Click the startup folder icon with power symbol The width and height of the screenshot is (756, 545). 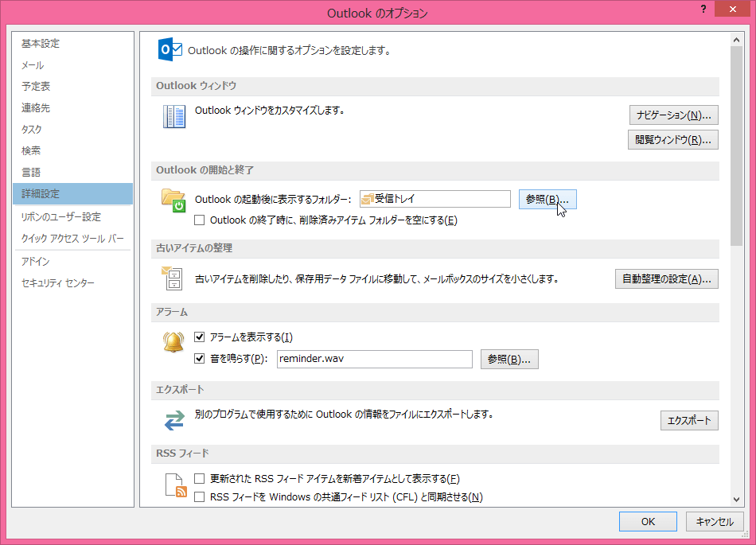[x=173, y=200]
